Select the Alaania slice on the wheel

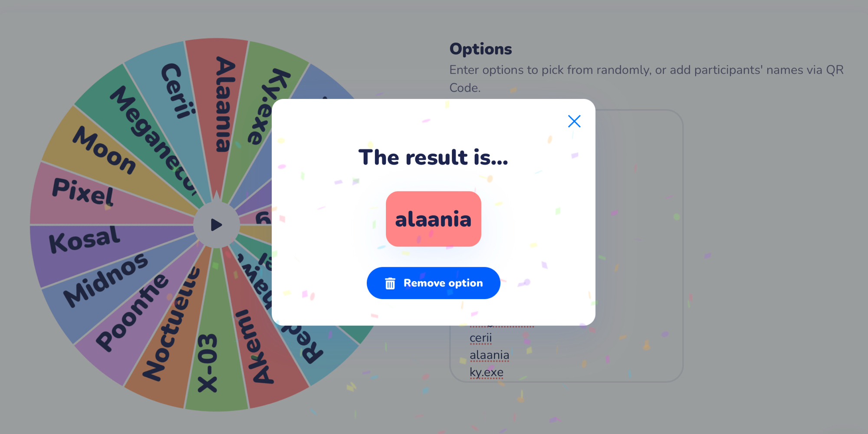(224, 104)
